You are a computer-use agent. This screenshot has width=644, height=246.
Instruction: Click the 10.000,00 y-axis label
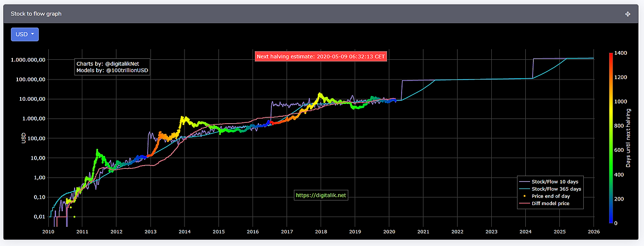pos(33,99)
